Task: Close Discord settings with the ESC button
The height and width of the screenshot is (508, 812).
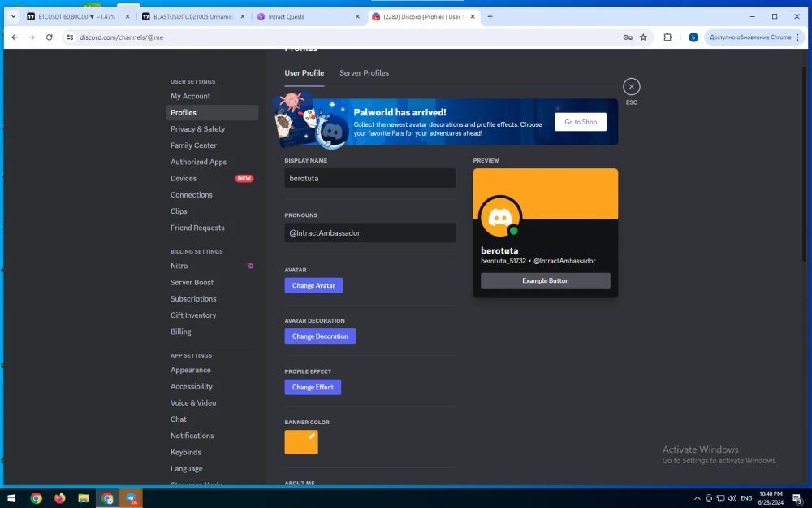Action: [x=631, y=87]
